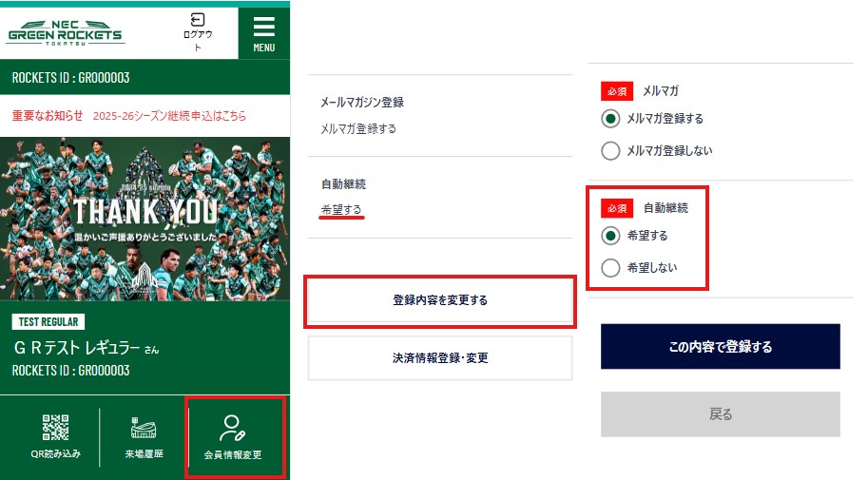Click the underlined 希望する value text
The image size is (868, 480).
tap(341, 210)
